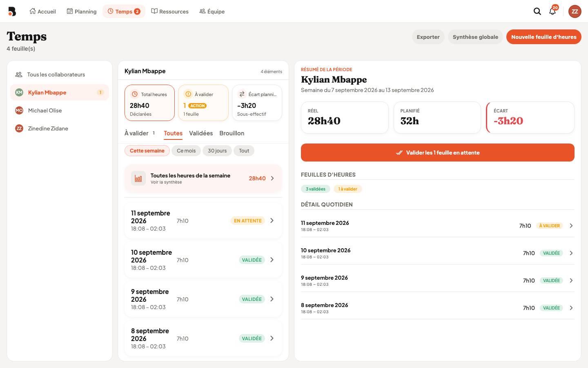This screenshot has width=588, height=368.
Task: Open Synthèse globale
Action: [475, 37]
